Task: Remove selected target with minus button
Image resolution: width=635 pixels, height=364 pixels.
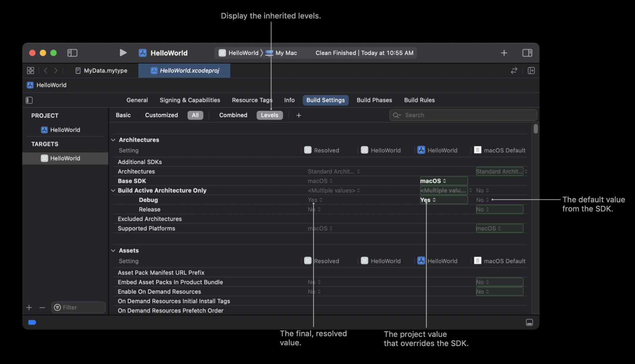Action: pyautogui.click(x=42, y=307)
